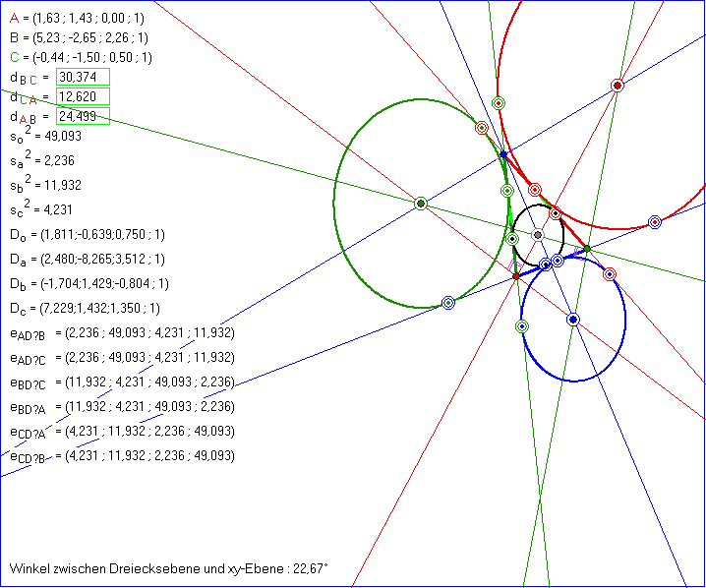This screenshot has width=706, height=588.
Task: Click the D_b coordinates line
Action: click(x=89, y=284)
